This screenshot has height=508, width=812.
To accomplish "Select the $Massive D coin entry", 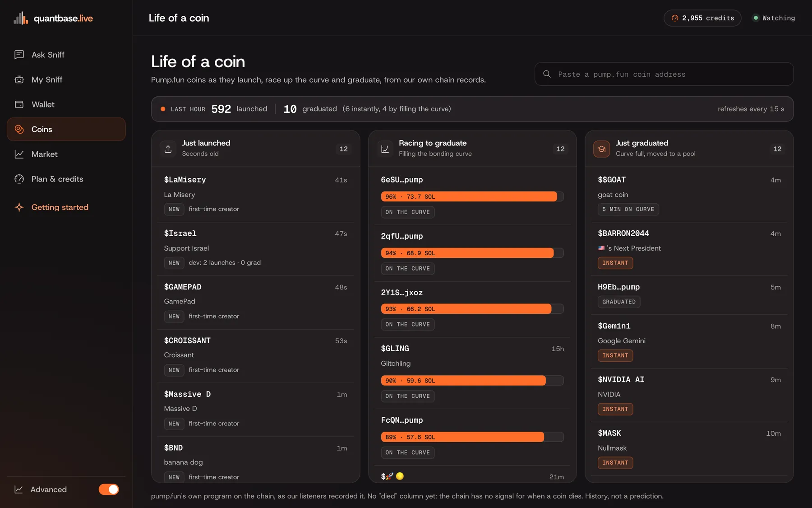I will point(256,410).
